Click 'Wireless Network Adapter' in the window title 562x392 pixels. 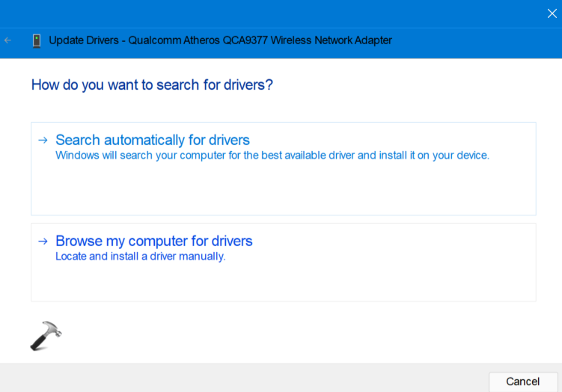329,40
